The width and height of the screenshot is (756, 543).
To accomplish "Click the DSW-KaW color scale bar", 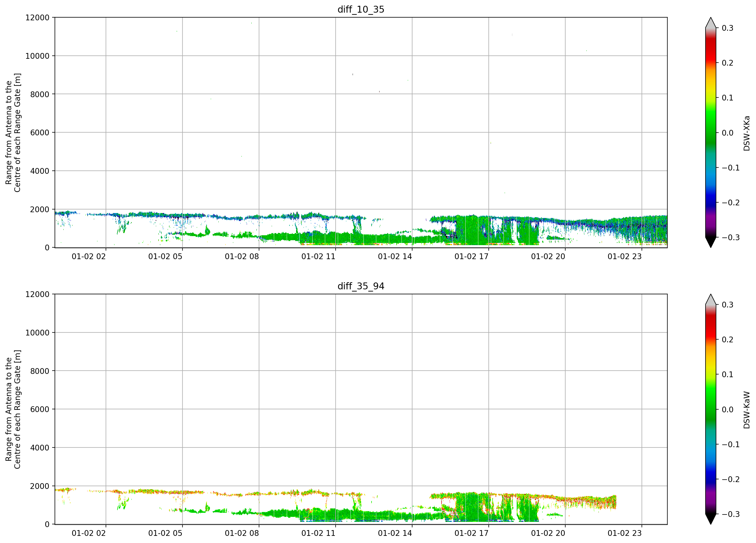I will tap(711, 409).
